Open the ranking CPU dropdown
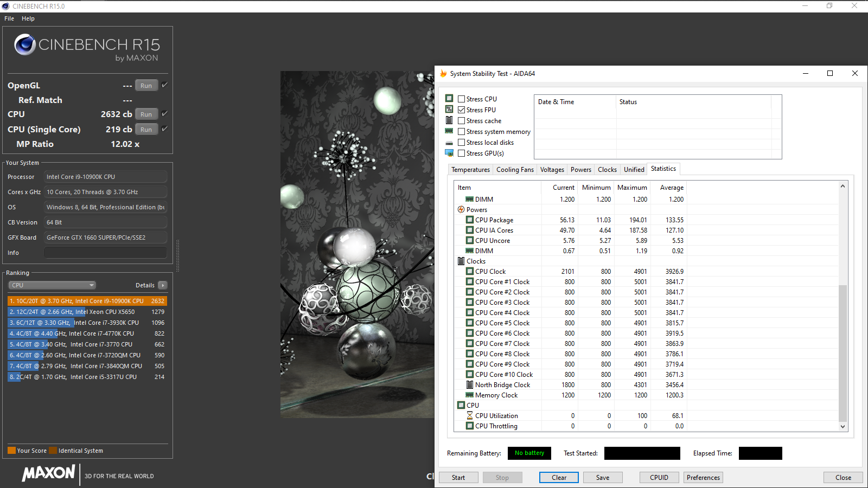Screen dimensions: 868x488 (x=52, y=285)
